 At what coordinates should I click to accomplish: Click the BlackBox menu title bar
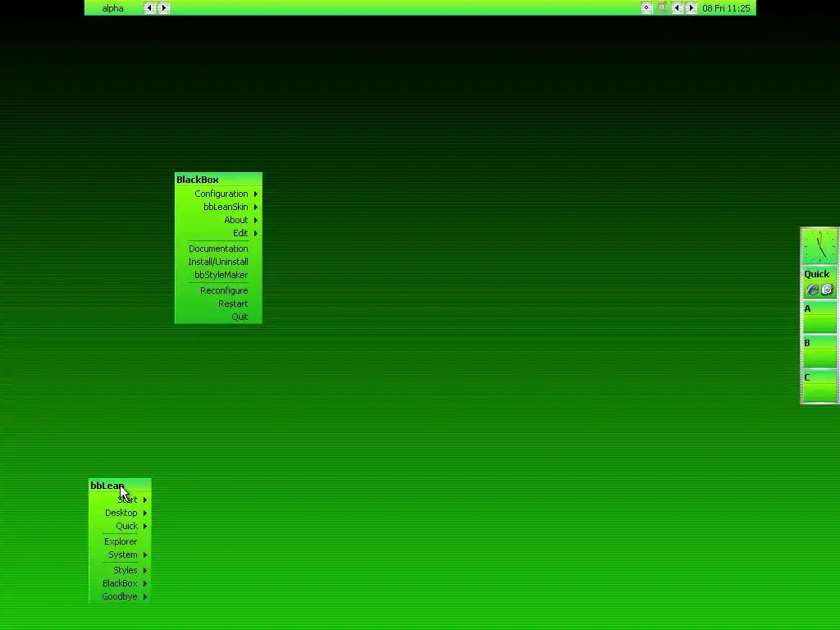218,180
